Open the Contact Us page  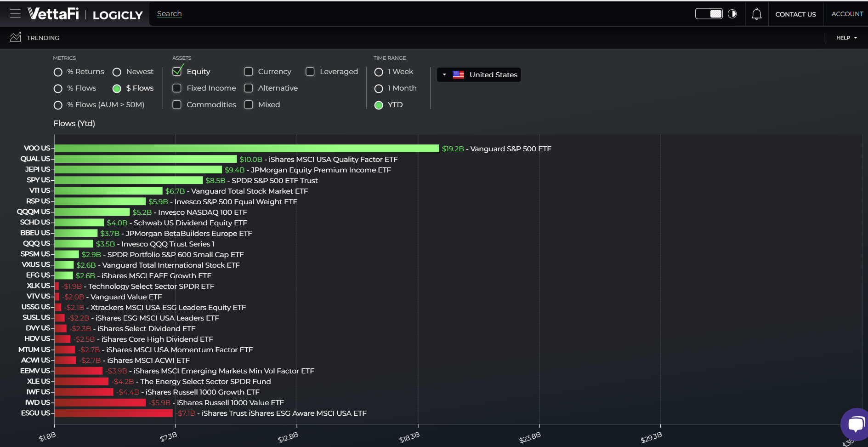pos(795,14)
